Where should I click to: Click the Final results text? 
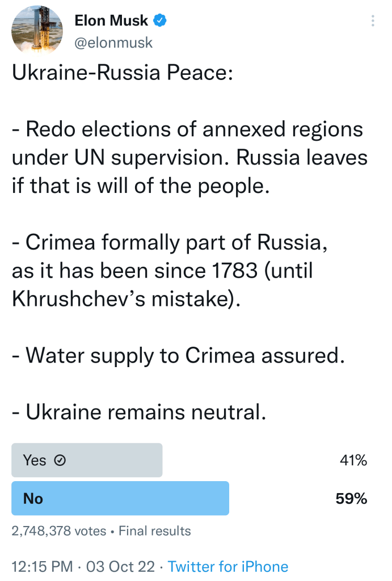coord(155,531)
